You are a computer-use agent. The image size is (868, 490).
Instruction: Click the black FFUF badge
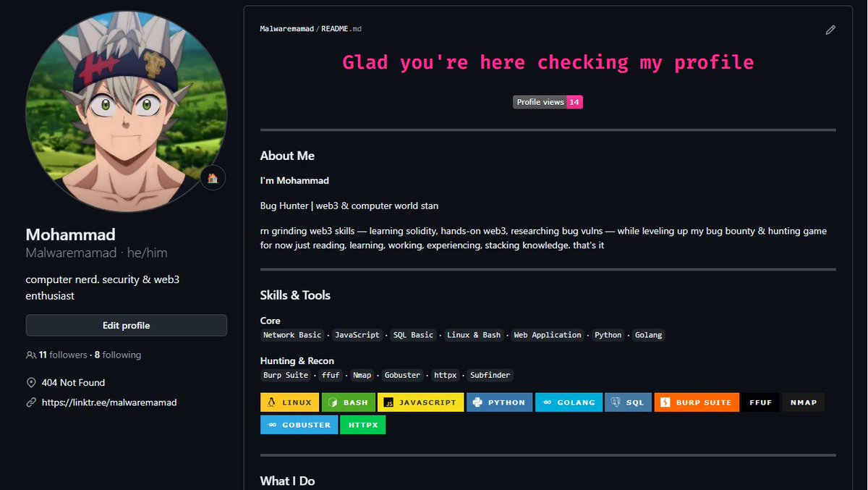point(761,402)
